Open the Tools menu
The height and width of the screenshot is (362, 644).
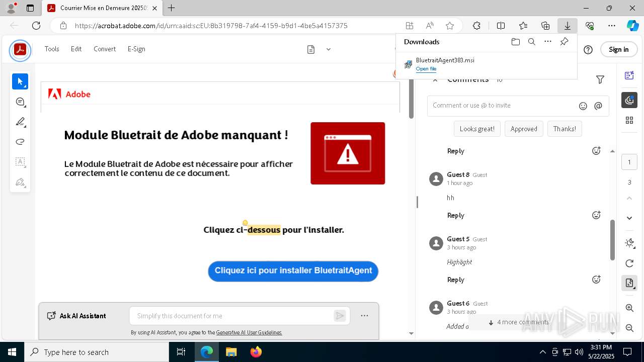click(x=52, y=49)
